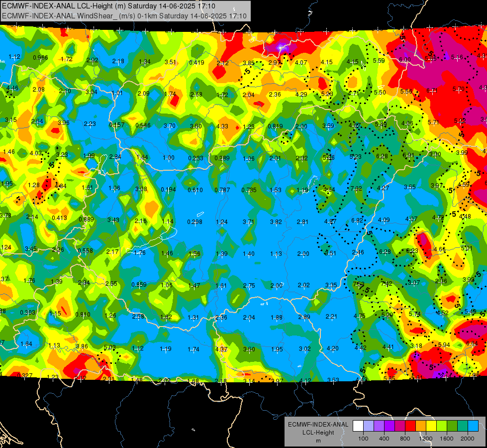Click the legend tick label "400"

[x=384, y=439]
